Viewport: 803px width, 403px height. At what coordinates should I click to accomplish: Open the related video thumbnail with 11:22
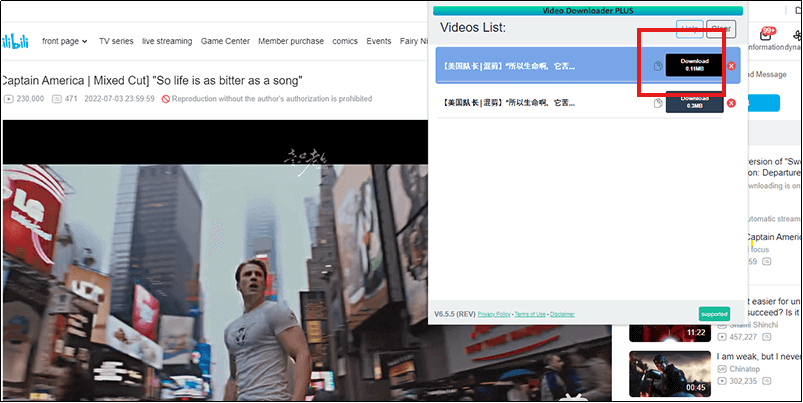669,333
